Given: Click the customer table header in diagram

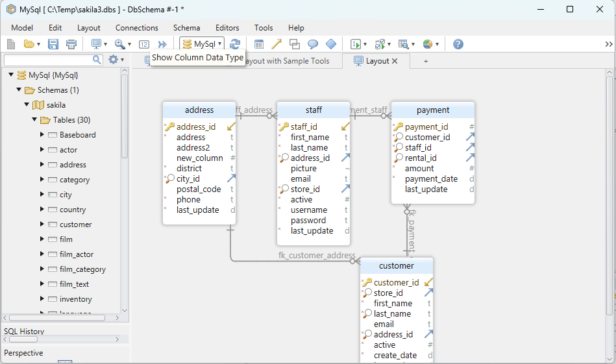Looking at the screenshot, I should point(397,266).
